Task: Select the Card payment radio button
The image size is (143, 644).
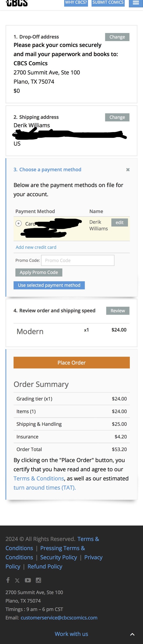Action: [19, 223]
